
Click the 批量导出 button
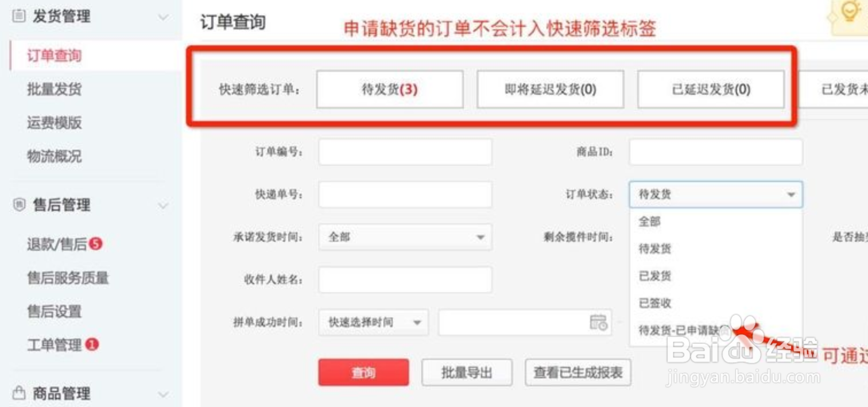467,373
